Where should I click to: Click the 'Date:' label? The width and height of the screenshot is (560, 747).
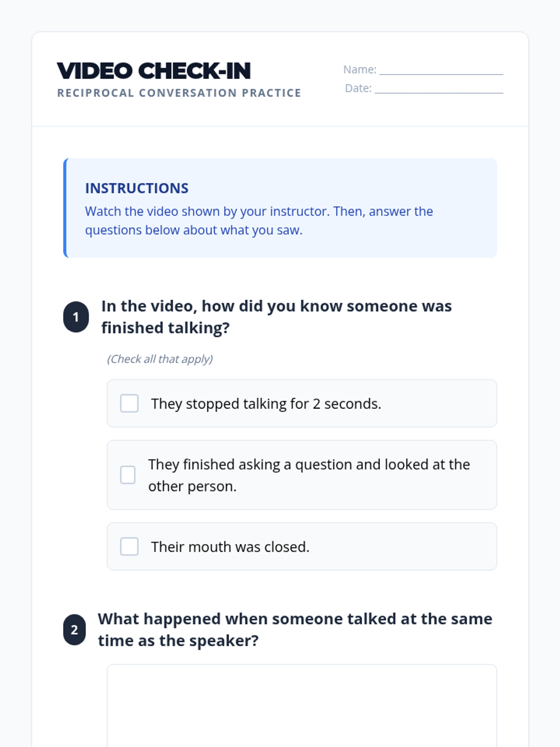point(358,88)
